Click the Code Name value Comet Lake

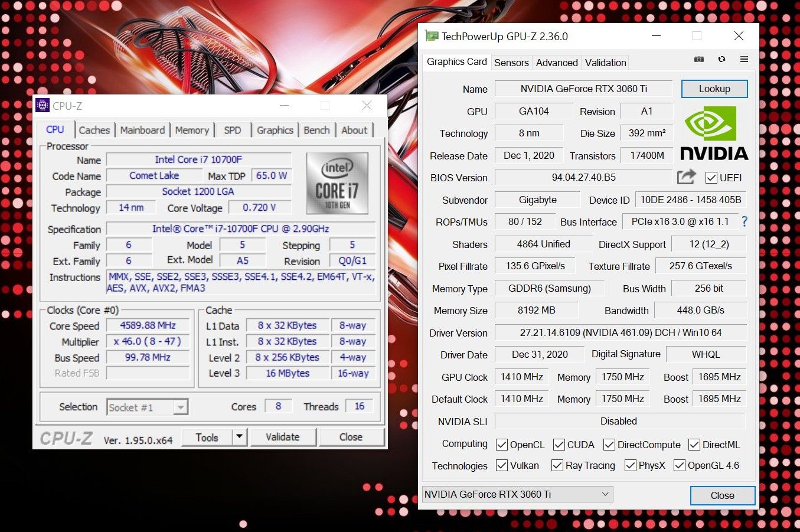click(x=154, y=175)
